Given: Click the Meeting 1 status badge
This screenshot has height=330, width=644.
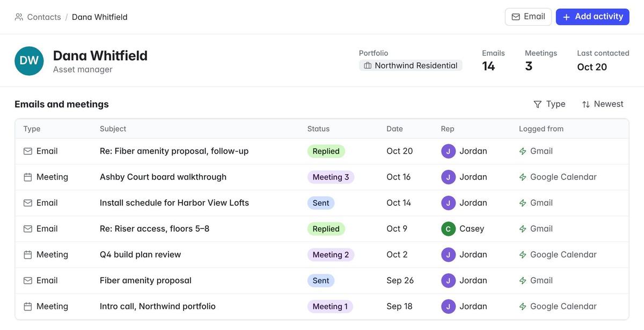Looking at the screenshot, I should point(330,306).
